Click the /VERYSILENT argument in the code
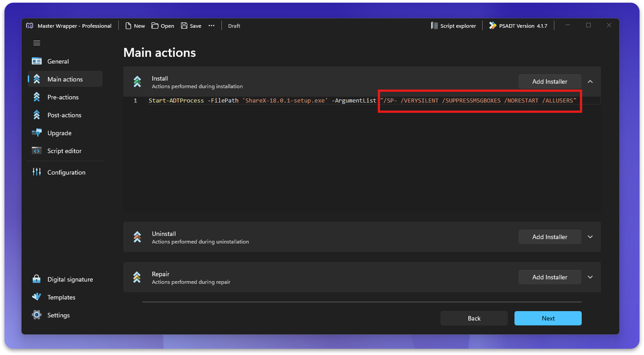 point(419,101)
